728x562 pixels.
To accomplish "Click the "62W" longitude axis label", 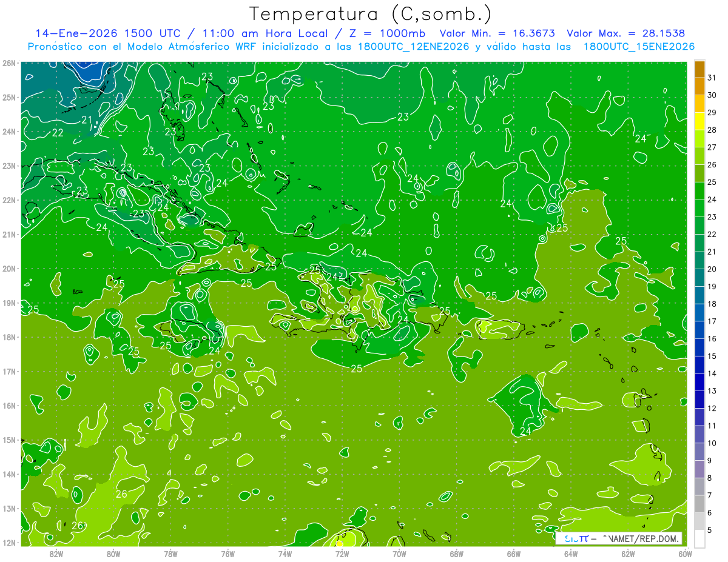I will (628, 553).
